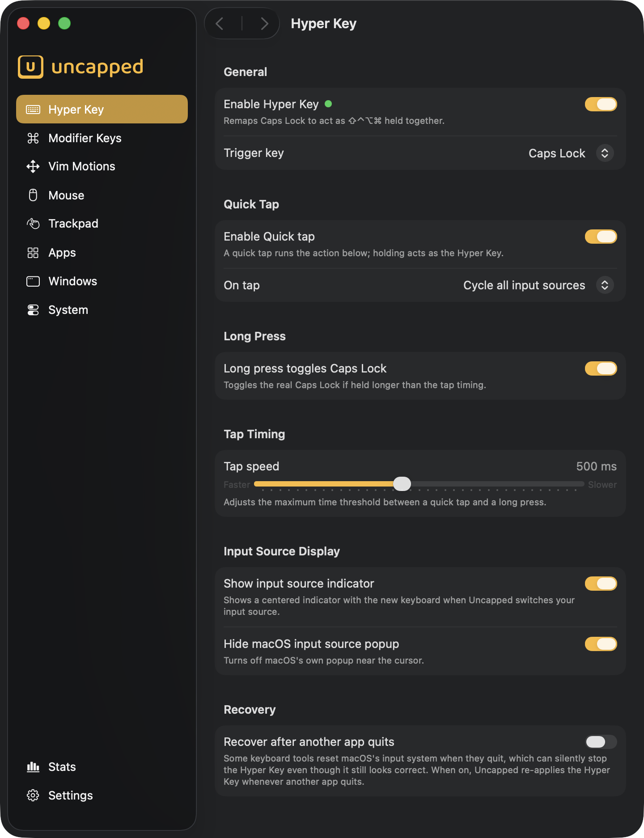Viewport: 644px width, 838px height.
Task: Click the Windows icon in sidebar
Action: coord(33,281)
